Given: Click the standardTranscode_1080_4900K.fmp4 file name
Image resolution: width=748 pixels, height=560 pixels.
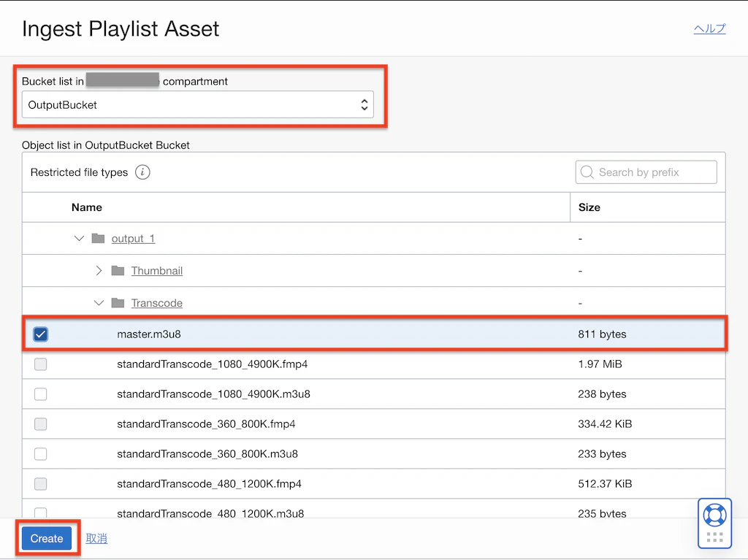Looking at the screenshot, I should pyautogui.click(x=213, y=364).
